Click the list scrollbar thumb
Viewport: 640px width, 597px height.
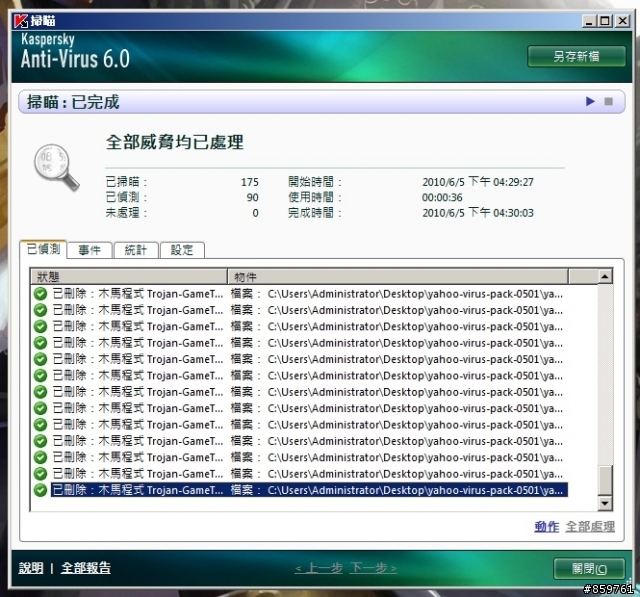tap(605, 480)
